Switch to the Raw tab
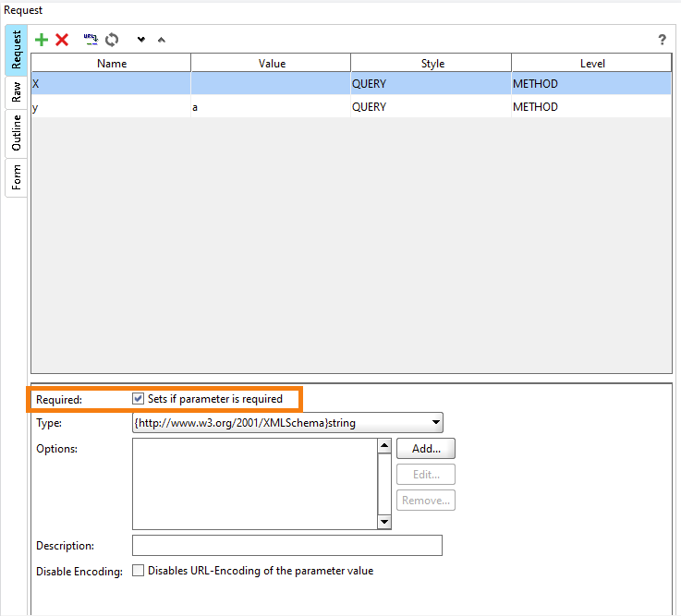This screenshot has height=616, width=681. [16, 91]
